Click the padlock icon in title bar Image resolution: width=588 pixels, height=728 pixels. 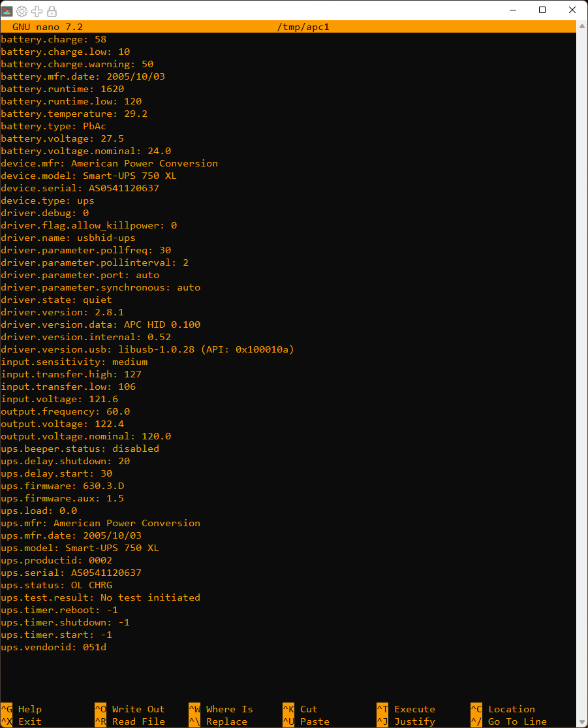click(x=52, y=11)
